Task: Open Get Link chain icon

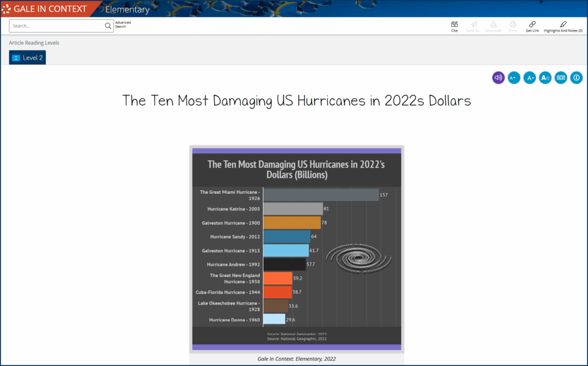Action: coord(532,25)
